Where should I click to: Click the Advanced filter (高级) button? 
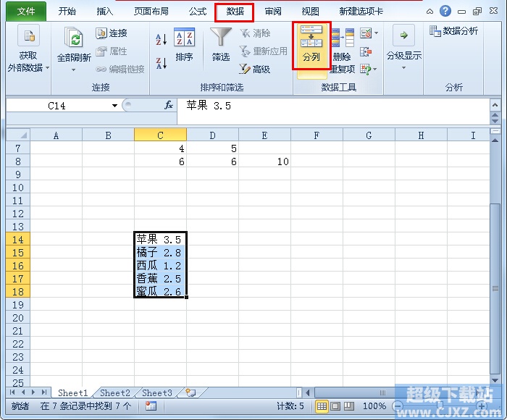pos(254,69)
